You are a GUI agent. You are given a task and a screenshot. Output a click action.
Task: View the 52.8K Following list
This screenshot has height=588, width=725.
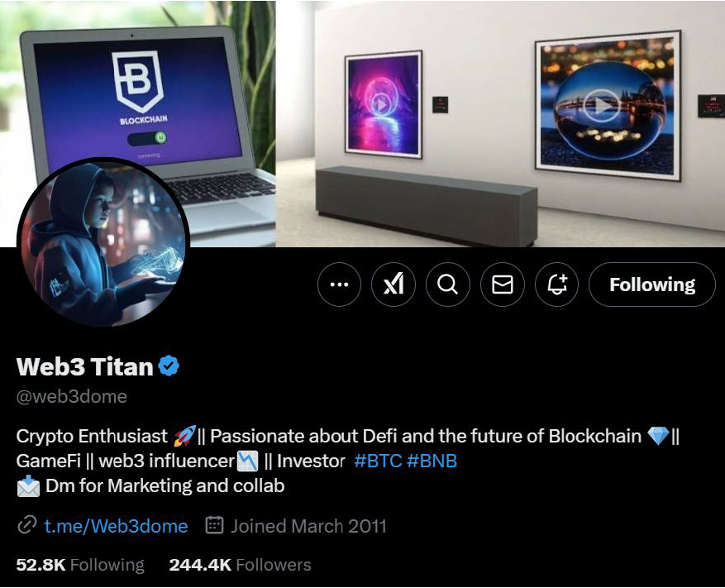pos(80,565)
